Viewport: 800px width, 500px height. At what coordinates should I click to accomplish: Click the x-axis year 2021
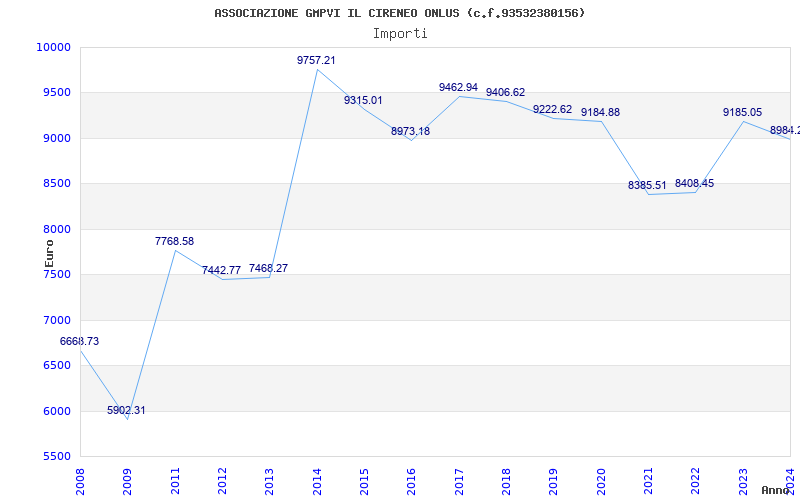coord(648,482)
